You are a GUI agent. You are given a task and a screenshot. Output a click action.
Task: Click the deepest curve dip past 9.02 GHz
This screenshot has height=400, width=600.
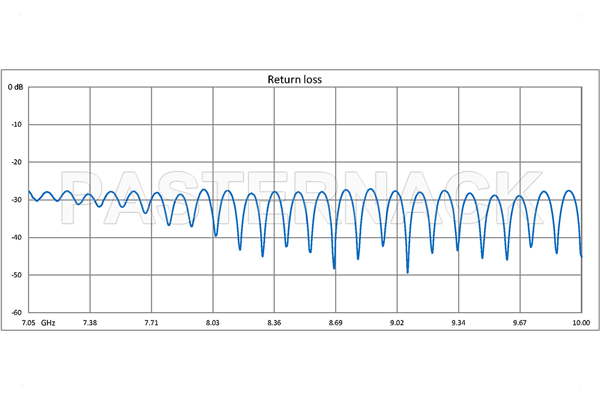(407, 270)
